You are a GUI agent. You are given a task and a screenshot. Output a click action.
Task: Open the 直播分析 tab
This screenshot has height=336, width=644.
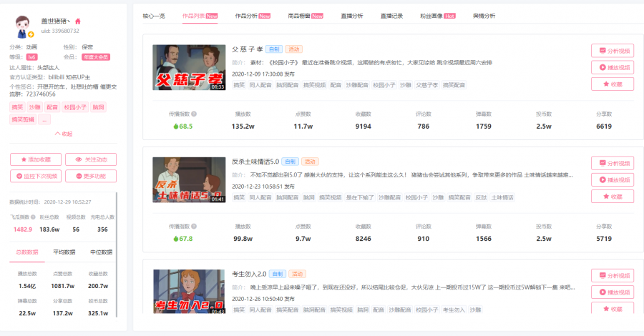coord(352,16)
